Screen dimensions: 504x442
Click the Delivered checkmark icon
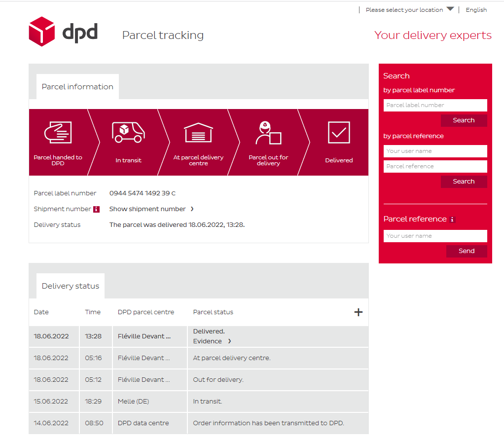tap(339, 132)
